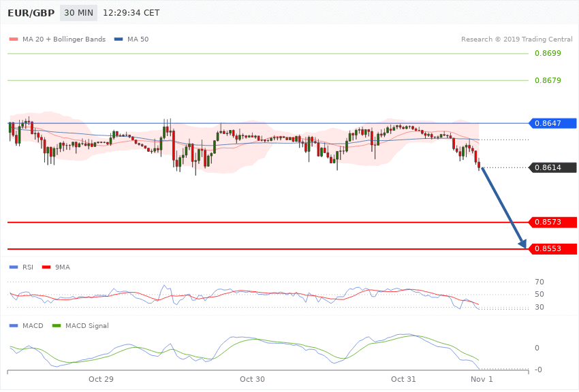Click the RSI 50 axis value
Screen dimensions: 579x392
coord(539,294)
